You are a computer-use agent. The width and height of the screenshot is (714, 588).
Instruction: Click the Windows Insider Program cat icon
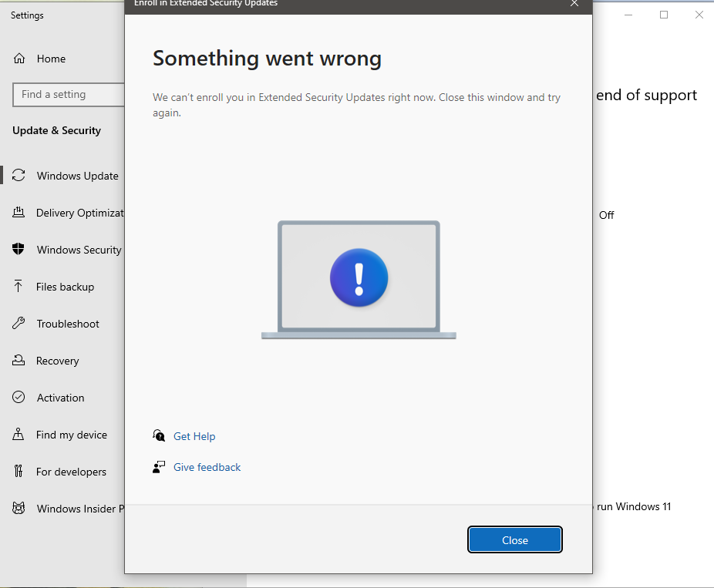point(19,508)
